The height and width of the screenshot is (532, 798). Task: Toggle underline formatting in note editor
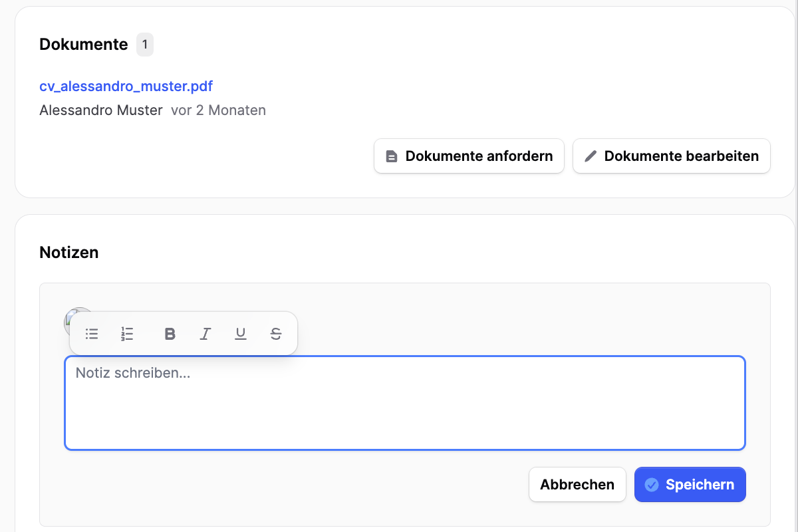click(x=241, y=334)
